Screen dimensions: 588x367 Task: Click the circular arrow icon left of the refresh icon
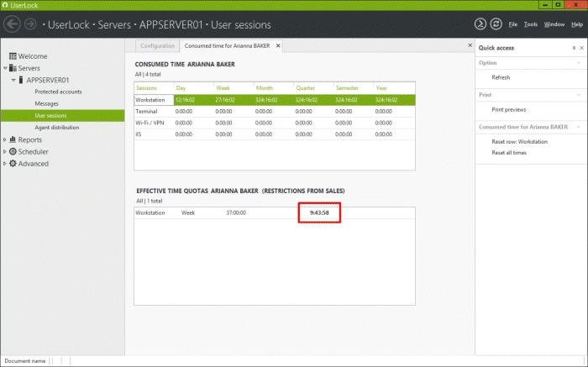pos(480,24)
